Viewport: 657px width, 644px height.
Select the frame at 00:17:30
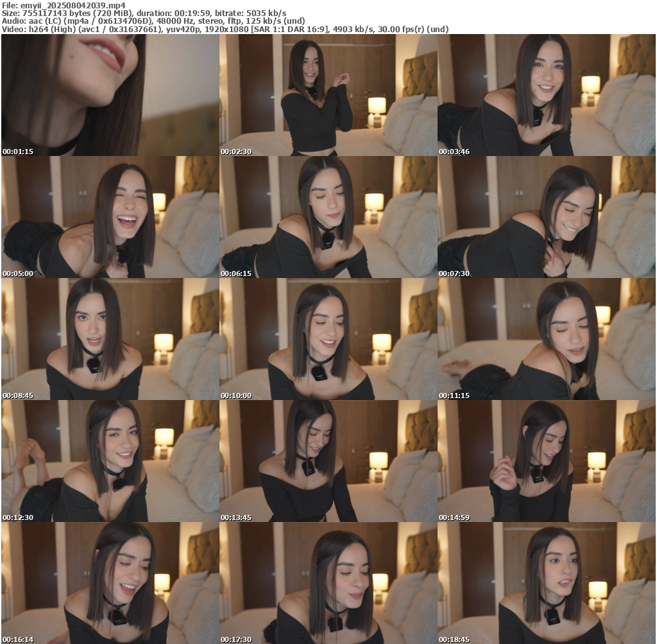click(328, 583)
